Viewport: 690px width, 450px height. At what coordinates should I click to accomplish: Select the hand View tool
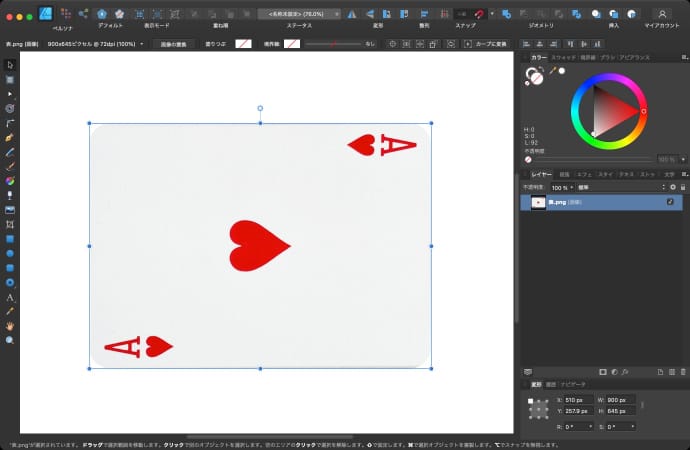pyautogui.click(x=10, y=326)
